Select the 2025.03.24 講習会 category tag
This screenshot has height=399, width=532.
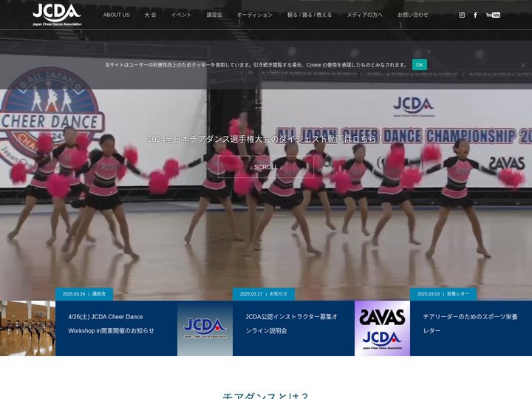point(84,294)
